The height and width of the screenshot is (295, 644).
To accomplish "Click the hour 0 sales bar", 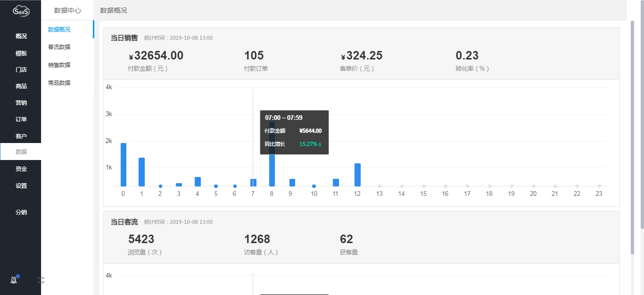I will click(x=124, y=165).
